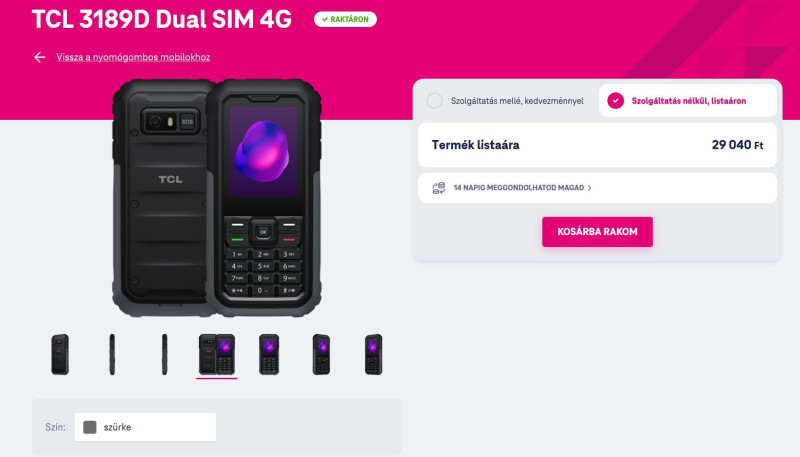The width and height of the screenshot is (800, 457).
Task: Click the green Raktáron stock badge
Action: coord(345,19)
